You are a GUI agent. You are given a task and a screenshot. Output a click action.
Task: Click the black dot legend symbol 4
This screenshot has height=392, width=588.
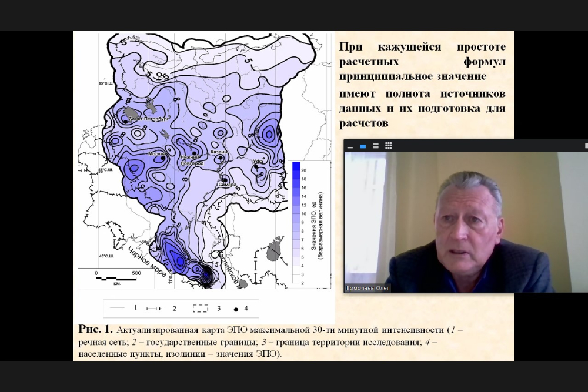[236, 308]
